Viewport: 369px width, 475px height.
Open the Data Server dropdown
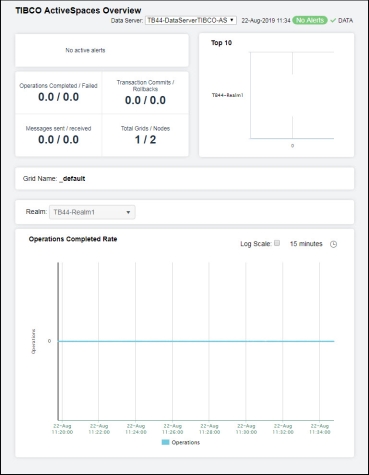click(x=191, y=20)
